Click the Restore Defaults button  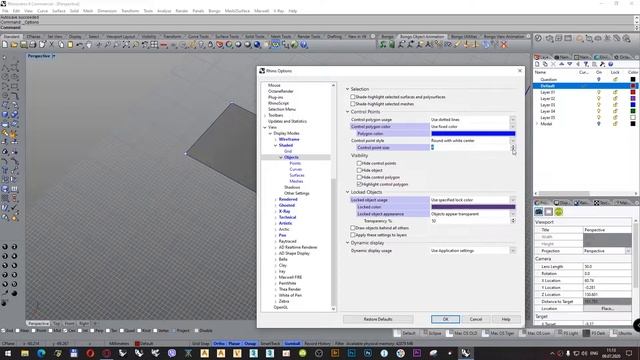point(378,319)
